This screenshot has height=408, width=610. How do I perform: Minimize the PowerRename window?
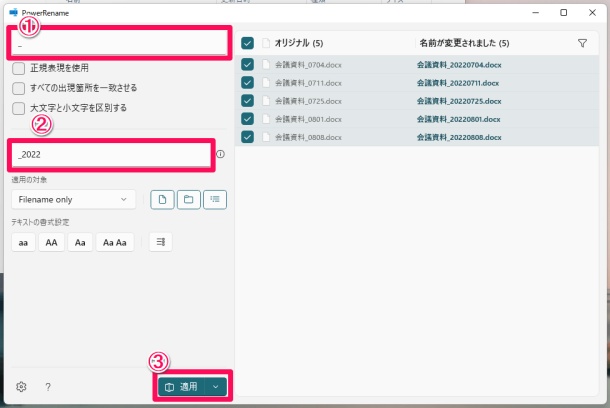[536, 12]
